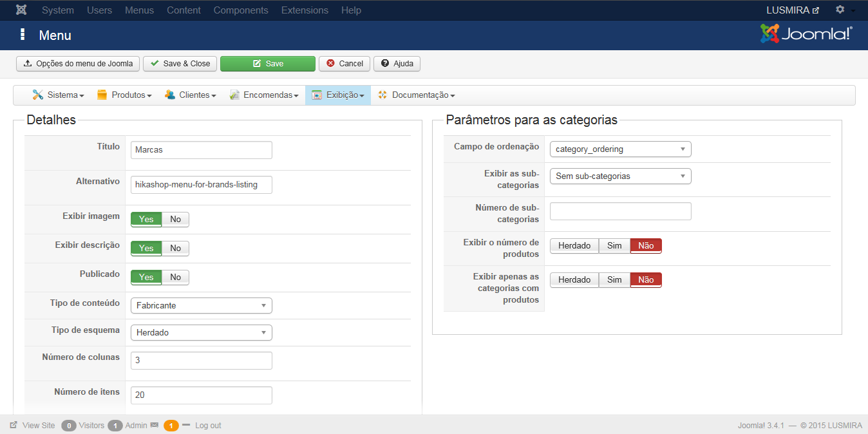The height and width of the screenshot is (434, 868).
Task: Expand the Documentação dropdown menu
Action: 416,95
